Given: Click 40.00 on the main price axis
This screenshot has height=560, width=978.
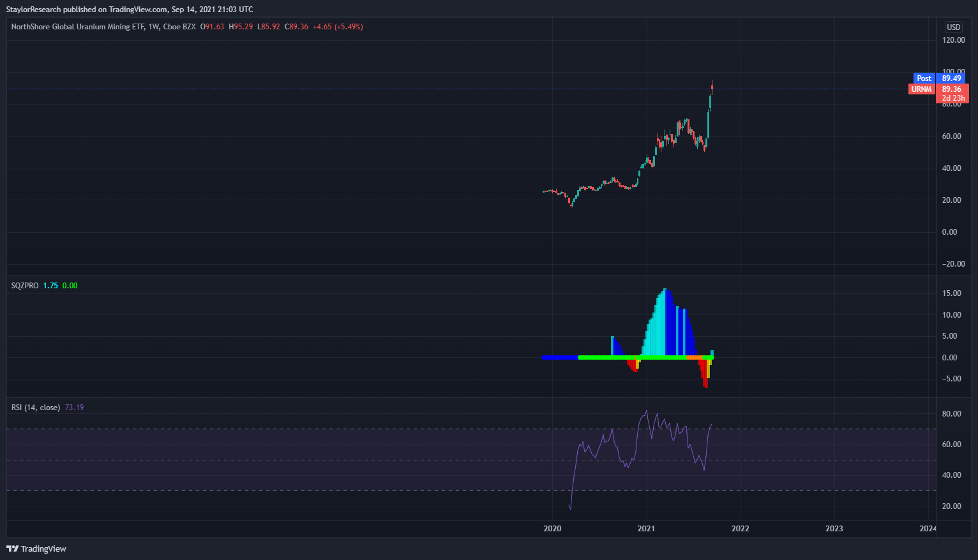Looking at the screenshot, I should pos(951,168).
